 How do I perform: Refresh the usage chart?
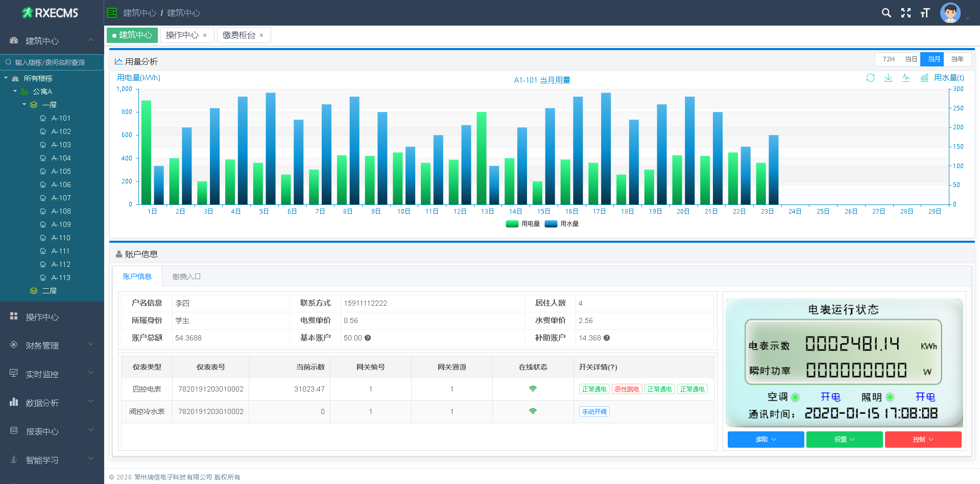tap(870, 78)
